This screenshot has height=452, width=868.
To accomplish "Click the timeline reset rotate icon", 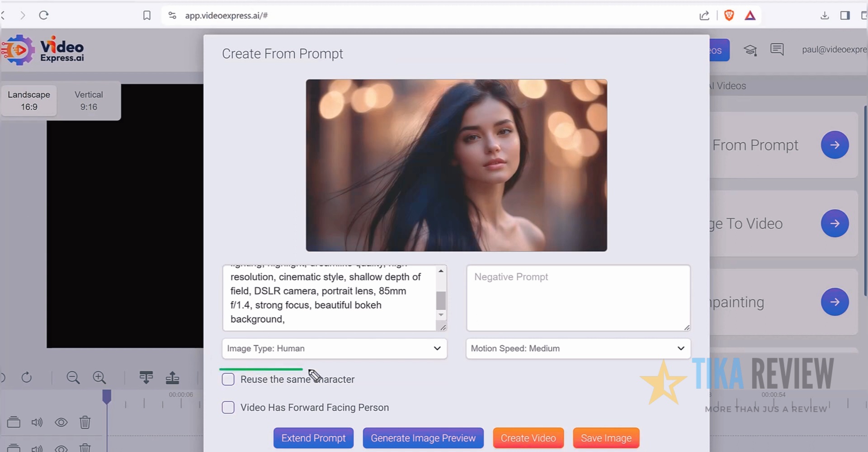I will coord(27,377).
